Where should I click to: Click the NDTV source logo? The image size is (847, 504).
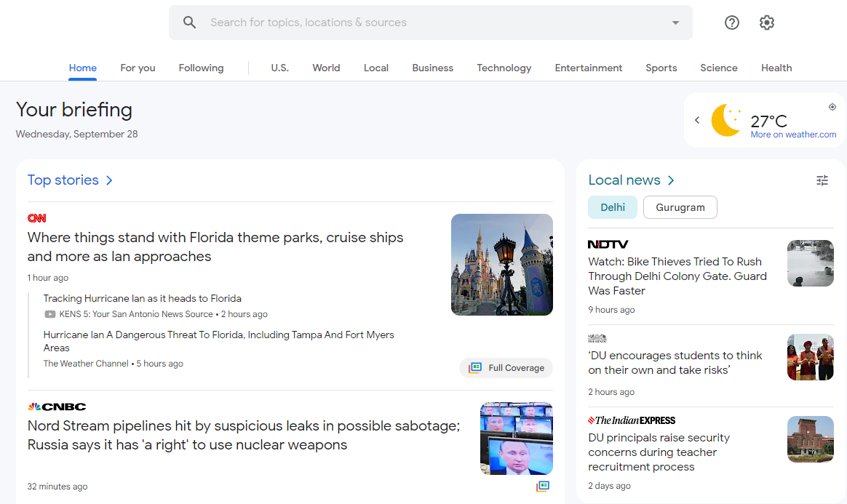[x=608, y=244]
